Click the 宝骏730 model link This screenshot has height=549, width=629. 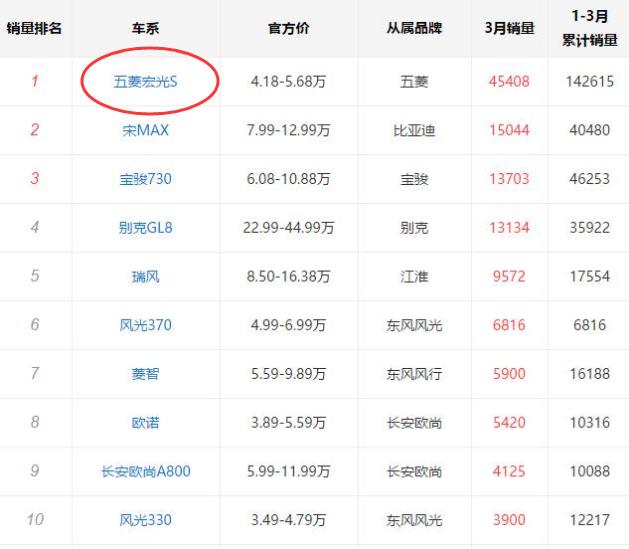tap(145, 179)
